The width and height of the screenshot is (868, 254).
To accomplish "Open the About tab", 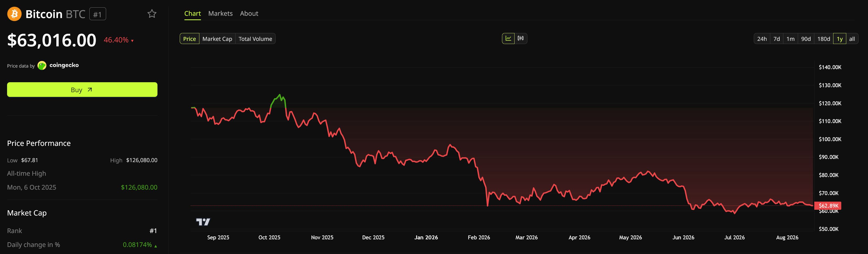I will (x=249, y=13).
